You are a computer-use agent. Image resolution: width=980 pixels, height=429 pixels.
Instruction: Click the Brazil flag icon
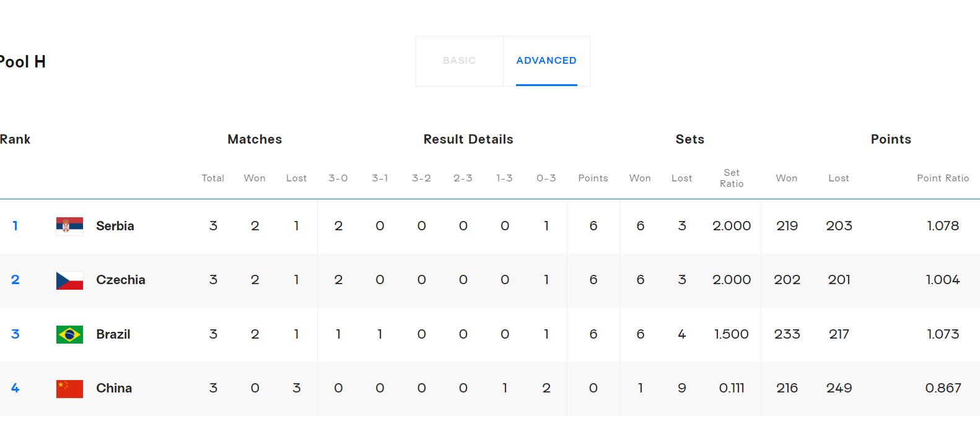coord(69,334)
